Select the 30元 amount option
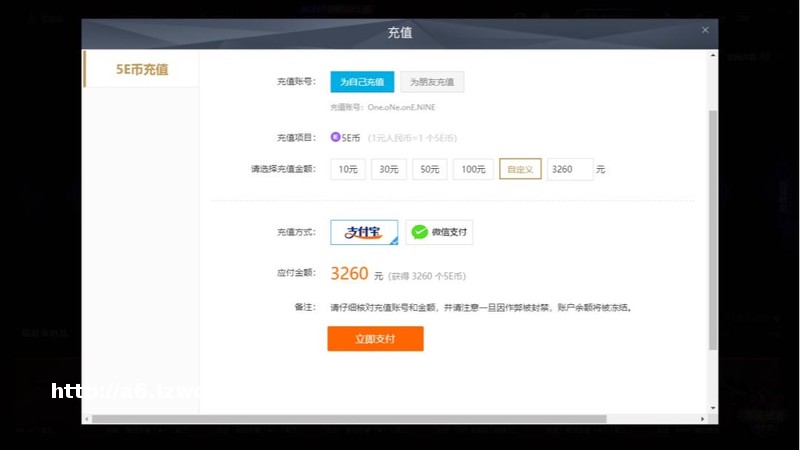 pos(388,169)
